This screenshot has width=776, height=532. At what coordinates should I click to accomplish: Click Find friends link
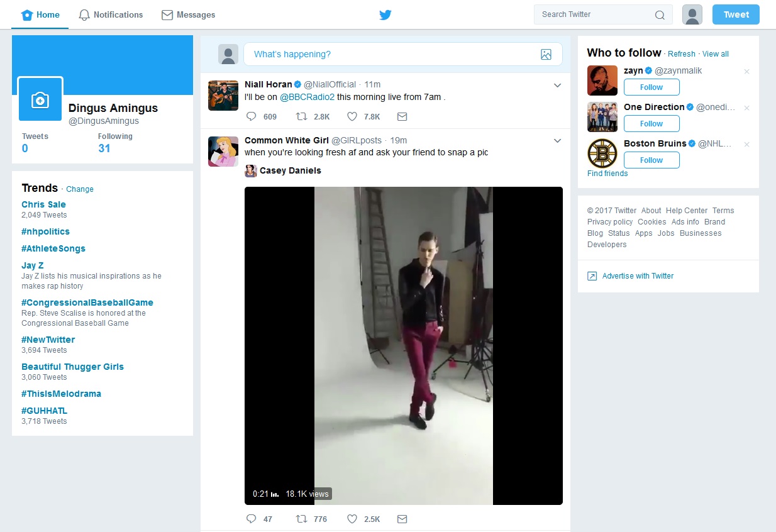607,174
